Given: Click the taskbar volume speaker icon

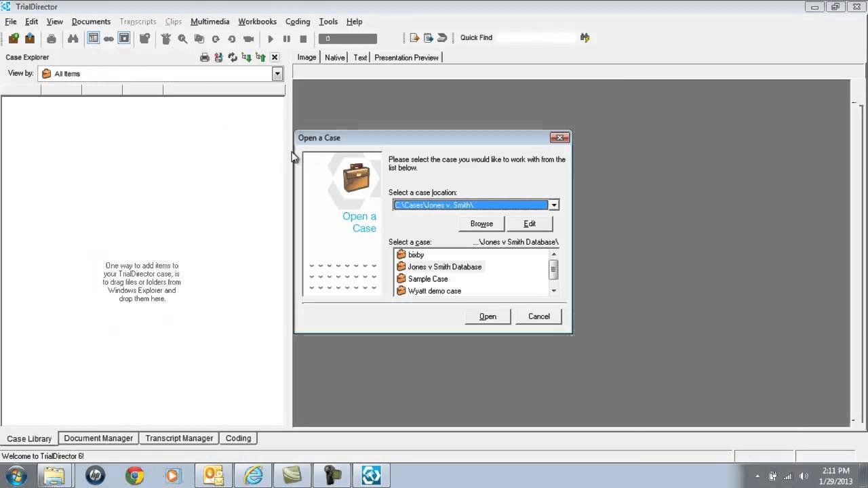Looking at the screenshot, I should coord(804,476).
